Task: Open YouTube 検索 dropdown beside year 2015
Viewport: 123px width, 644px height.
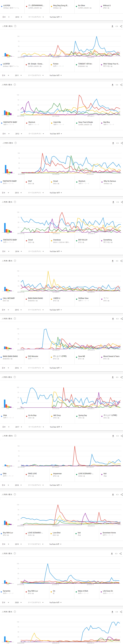Action: click(55, 310)
